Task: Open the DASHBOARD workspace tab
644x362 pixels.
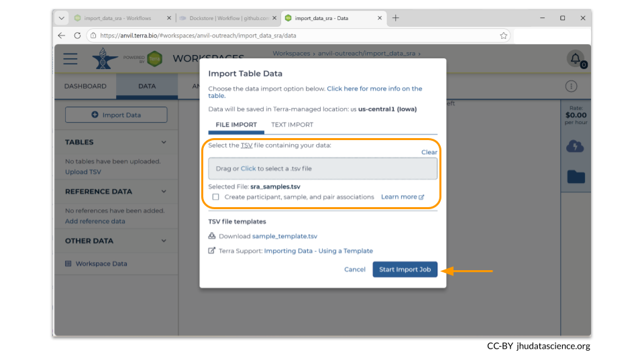Action: coord(85,86)
